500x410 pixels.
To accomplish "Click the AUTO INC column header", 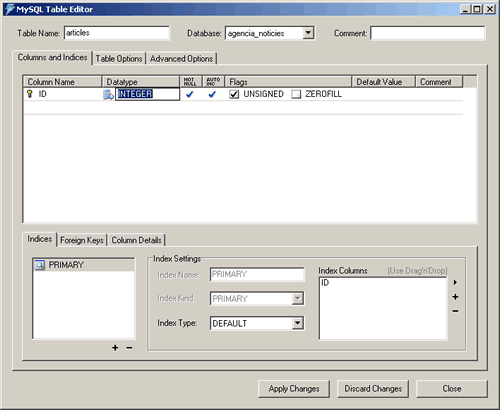I will click(x=213, y=82).
